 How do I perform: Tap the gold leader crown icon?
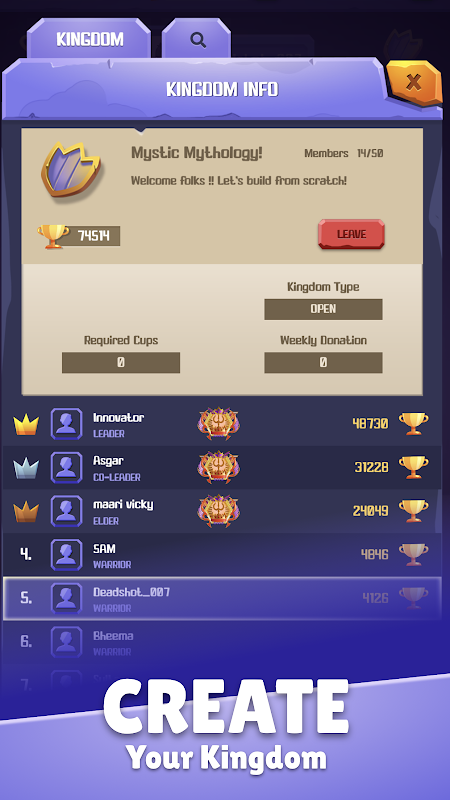click(x=26, y=424)
